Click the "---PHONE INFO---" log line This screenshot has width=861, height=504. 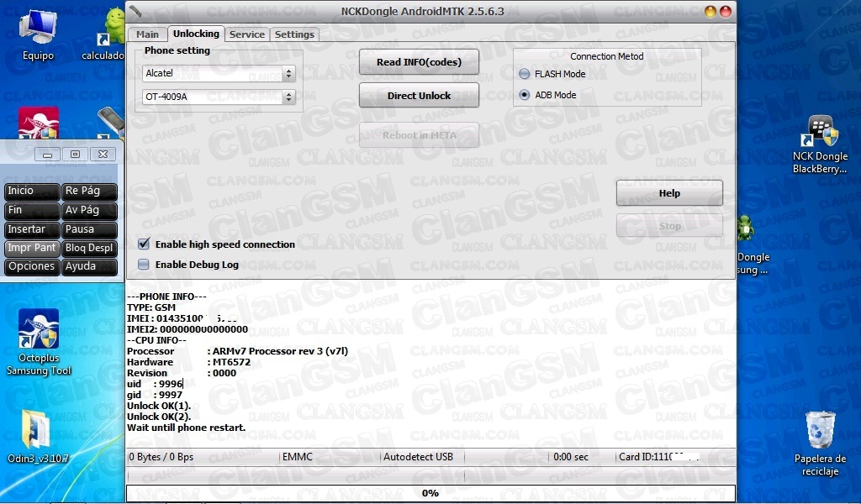click(x=167, y=297)
